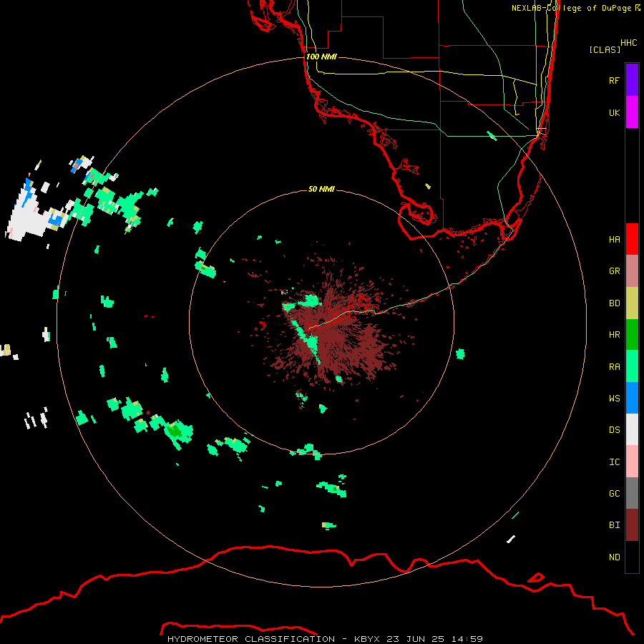The width and height of the screenshot is (644, 644).
Task: Click the 14:59 timestamp
Action: [x=467, y=639]
